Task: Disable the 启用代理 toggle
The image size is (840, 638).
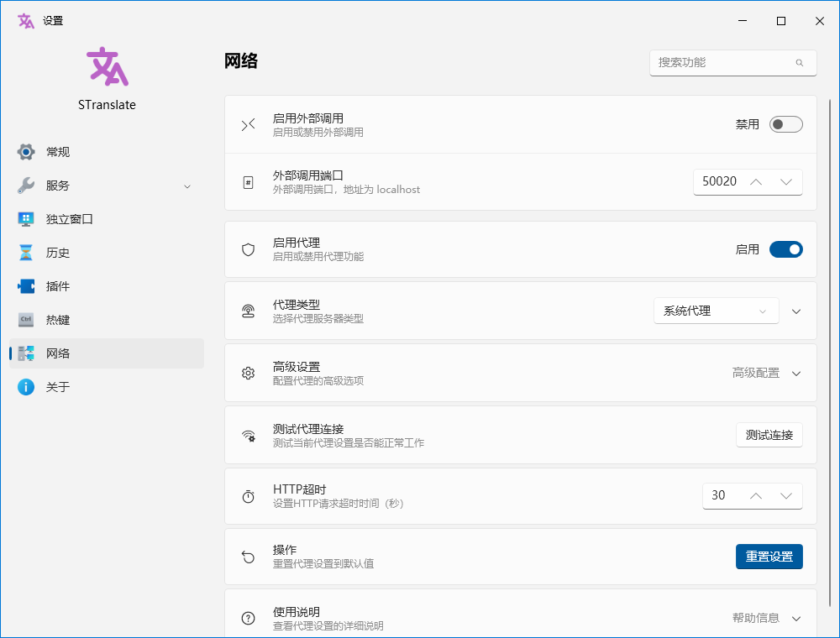Action: point(785,249)
